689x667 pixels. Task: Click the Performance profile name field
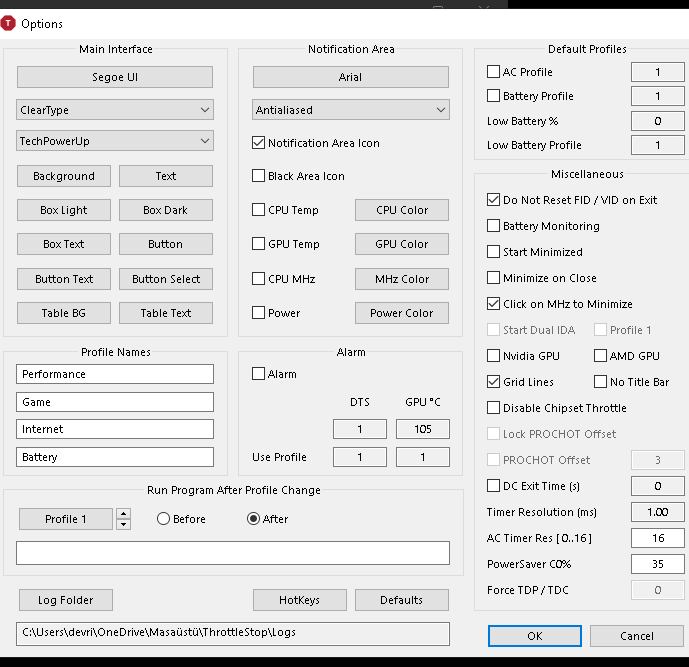(115, 374)
